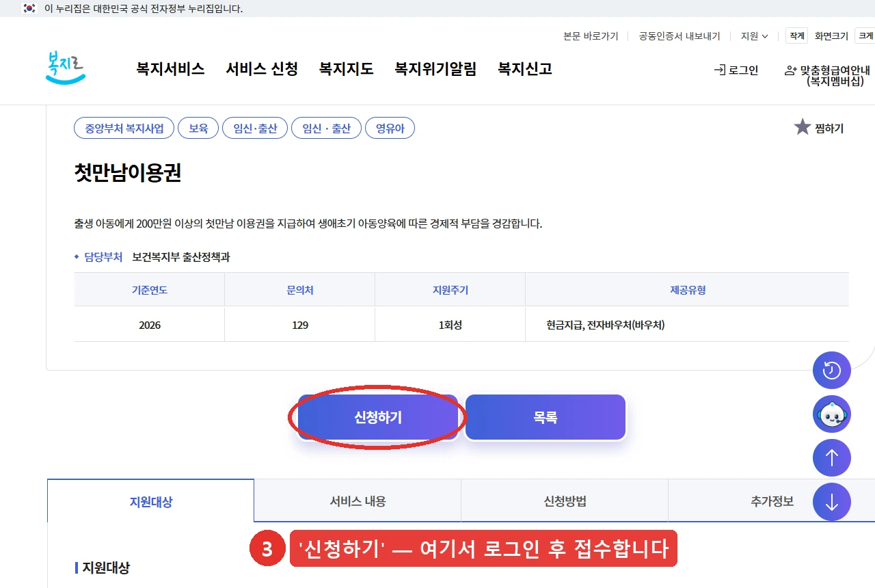Click the 문의처 column header
This screenshot has width=875, height=588.
[300, 290]
